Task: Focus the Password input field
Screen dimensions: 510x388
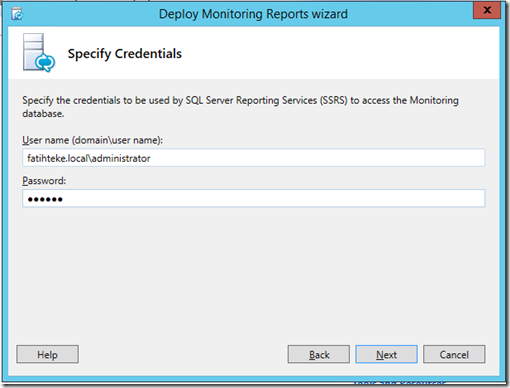Action: (x=254, y=199)
